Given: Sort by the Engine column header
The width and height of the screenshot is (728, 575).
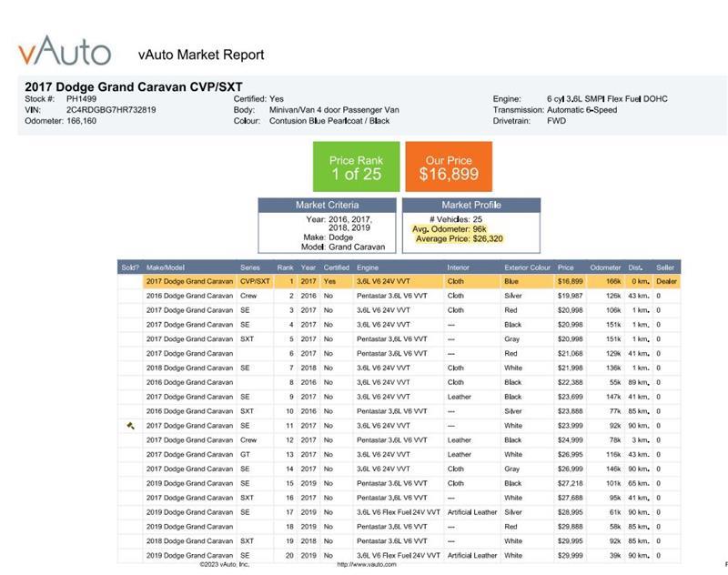Looking at the screenshot, I should [x=368, y=267].
